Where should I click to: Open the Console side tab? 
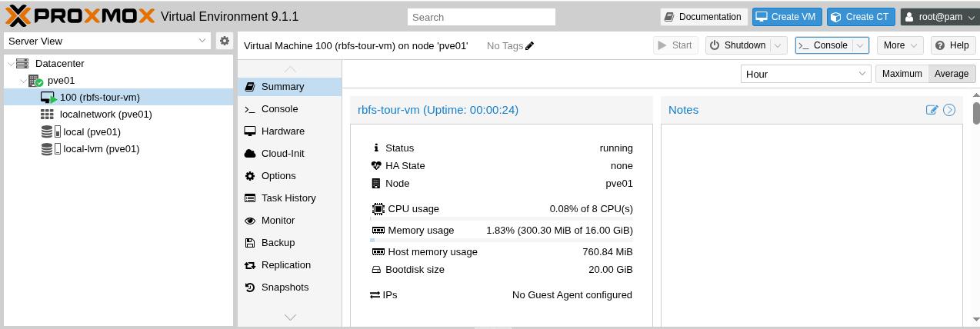coord(290,109)
